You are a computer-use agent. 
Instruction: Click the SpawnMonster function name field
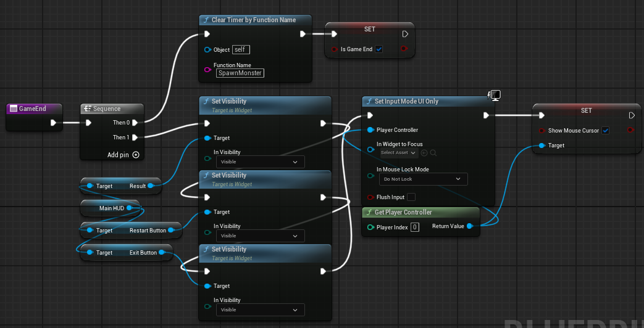(x=240, y=73)
